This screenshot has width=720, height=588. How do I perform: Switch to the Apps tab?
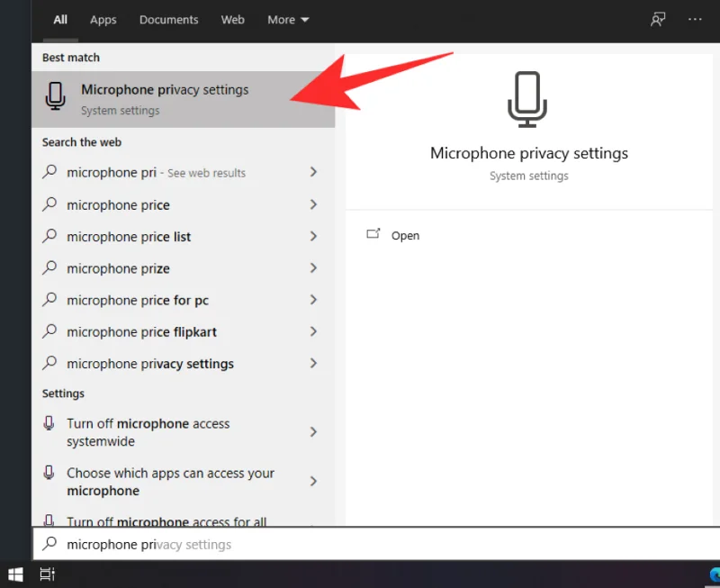(x=103, y=20)
